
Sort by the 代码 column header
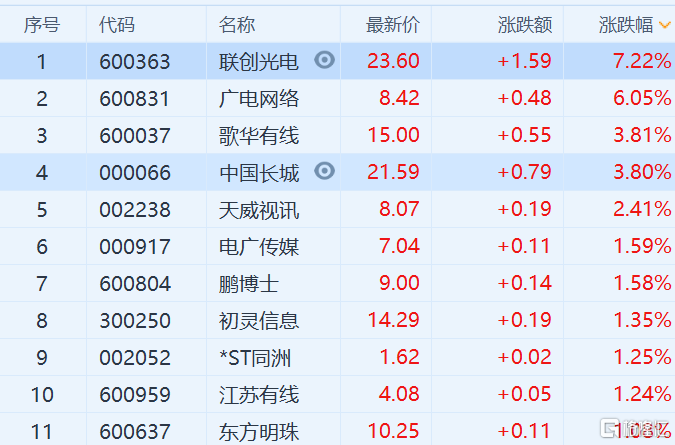(x=117, y=25)
